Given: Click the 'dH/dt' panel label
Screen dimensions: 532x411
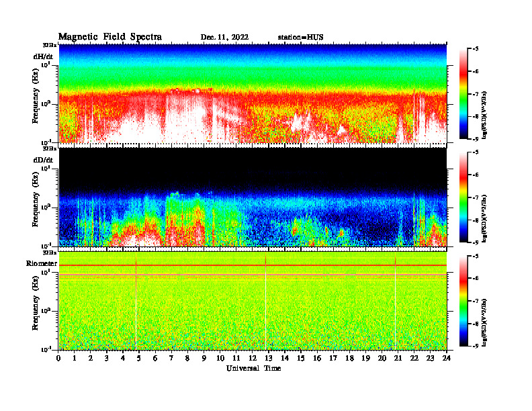Looking at the screenshot, I should 43,56.
